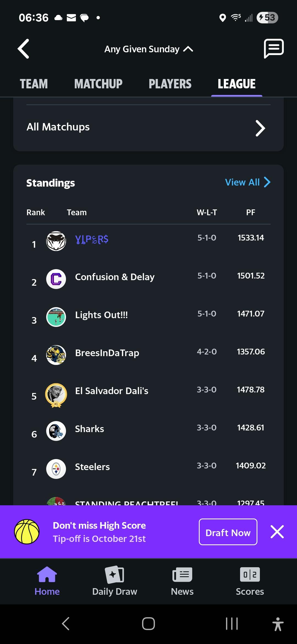
Task: Open All Matchups chevron
Action: click(260, 128)
